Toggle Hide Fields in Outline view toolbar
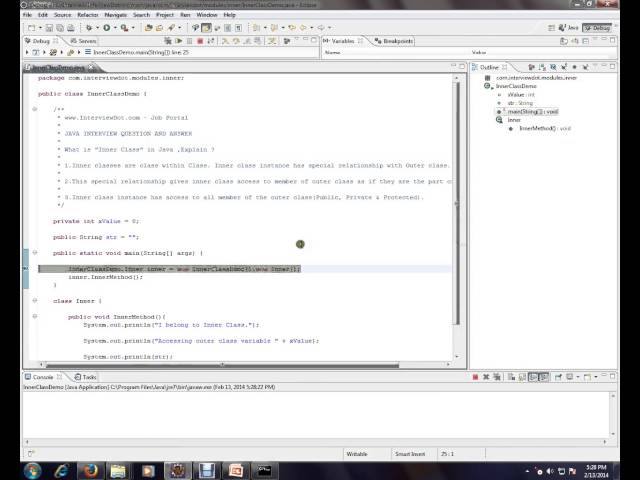The image size is (640, 480). click(553, 67)
